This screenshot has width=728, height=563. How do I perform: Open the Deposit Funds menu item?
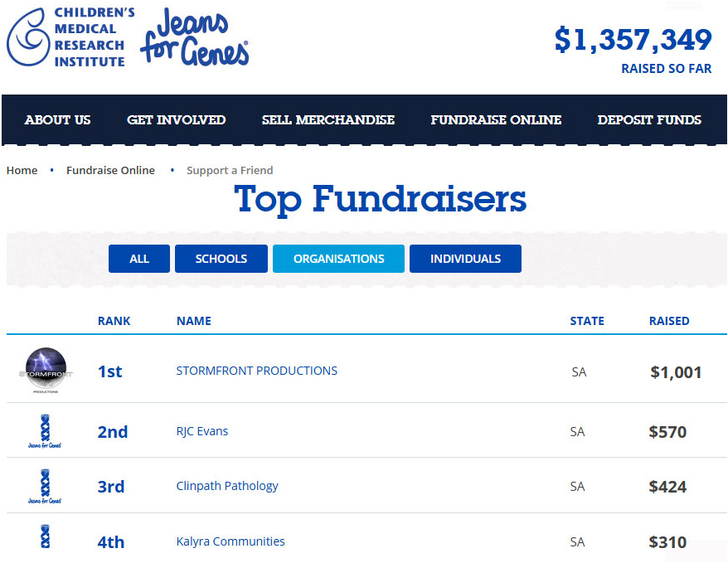(x=649, y=119)
